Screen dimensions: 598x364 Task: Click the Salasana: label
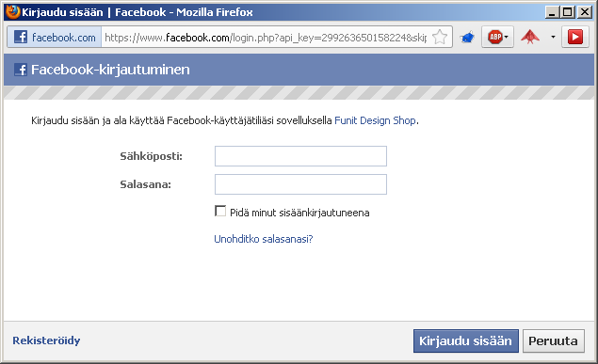pyautogui.click(x=145, y=184)
